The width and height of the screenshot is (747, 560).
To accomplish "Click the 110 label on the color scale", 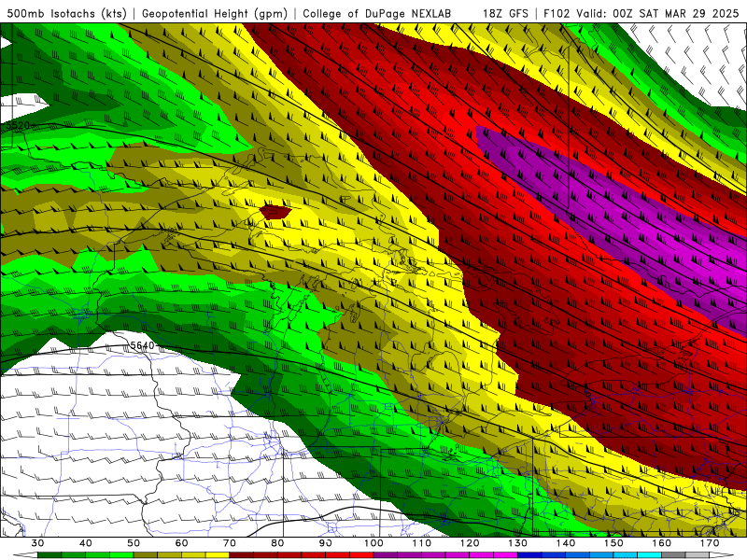I will pyautogui.click(x=422, y=543).
